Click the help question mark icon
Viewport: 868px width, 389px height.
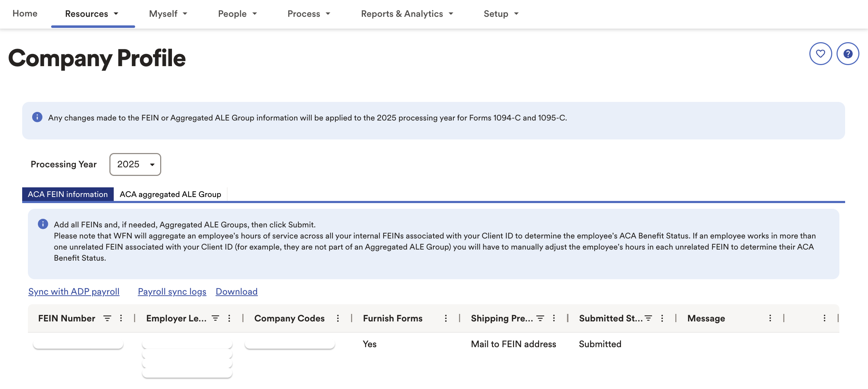tap(847, 54)
